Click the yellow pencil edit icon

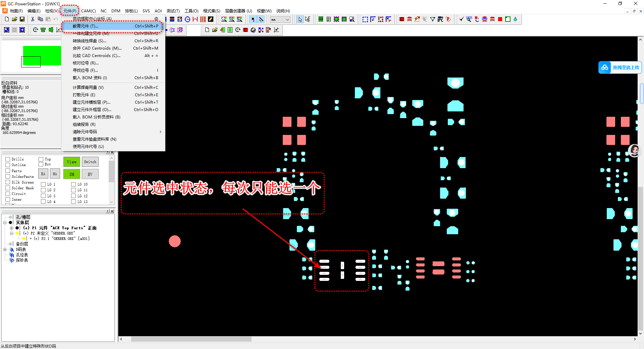point(211,19)
